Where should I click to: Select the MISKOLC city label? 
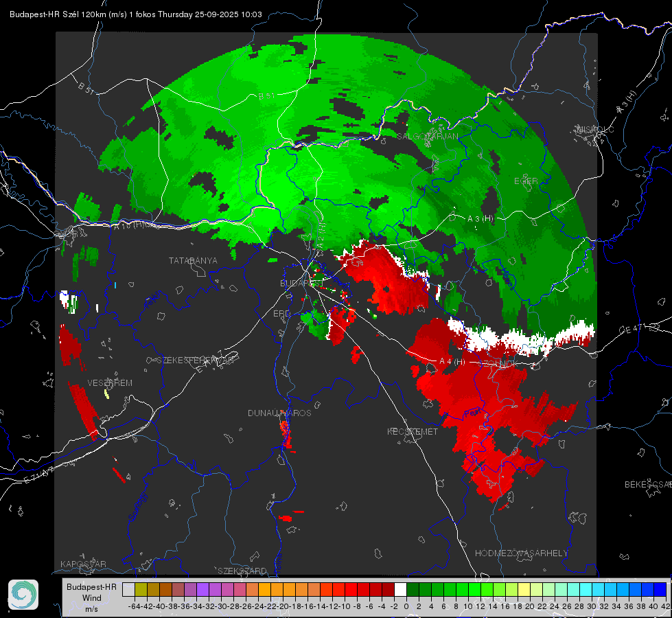click(x=595, y=129)
